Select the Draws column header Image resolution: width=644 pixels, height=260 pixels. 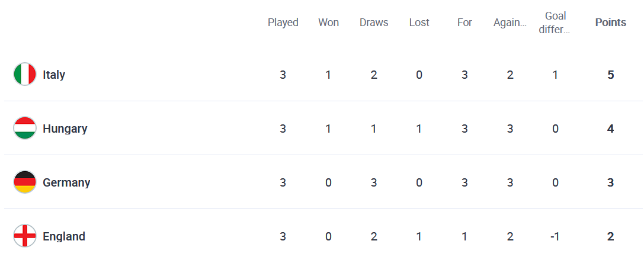tap(374, 22)
